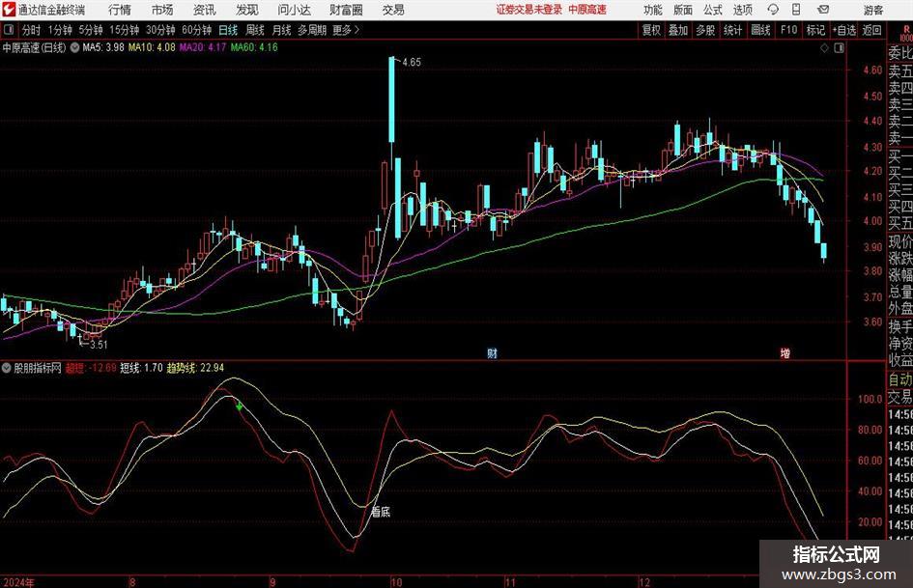
Task: Click the 增 marker on the chart
Action: pos(785,352)
